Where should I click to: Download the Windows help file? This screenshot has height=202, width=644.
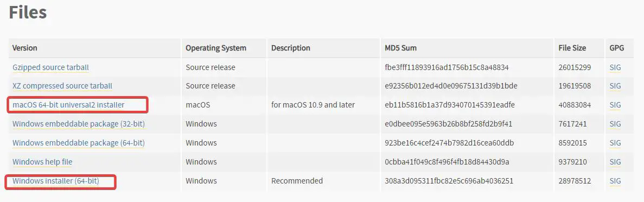coord(42,162)
